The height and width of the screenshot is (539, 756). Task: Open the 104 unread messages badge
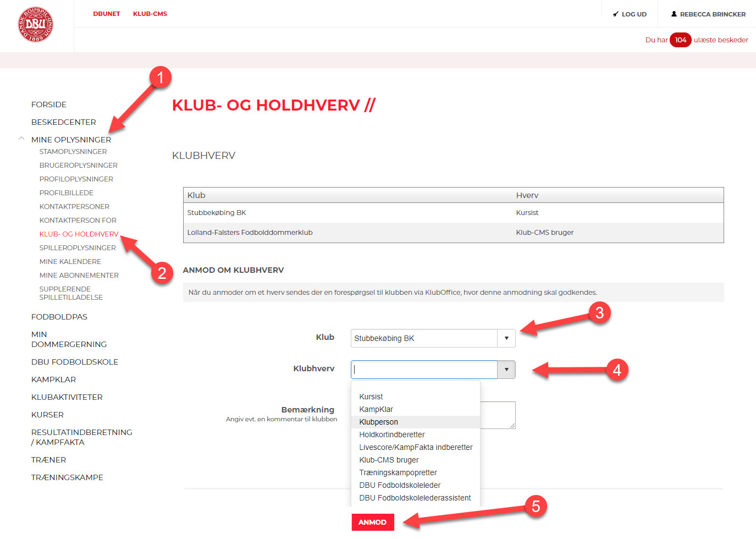[x=681, y=40]
